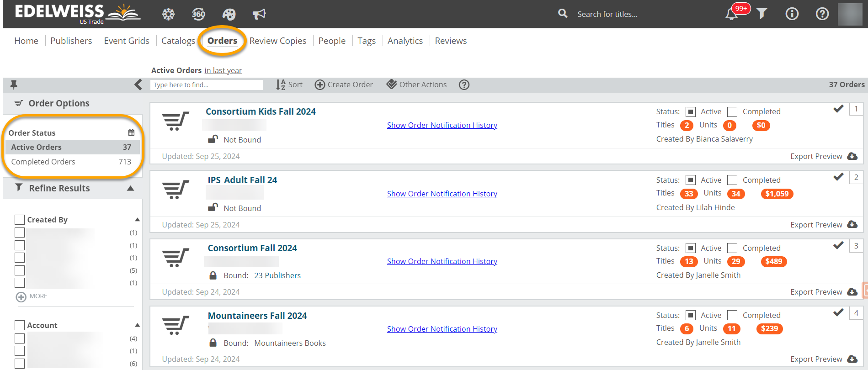Collapse the Refine Results section
868x370 pixels.
130,188
